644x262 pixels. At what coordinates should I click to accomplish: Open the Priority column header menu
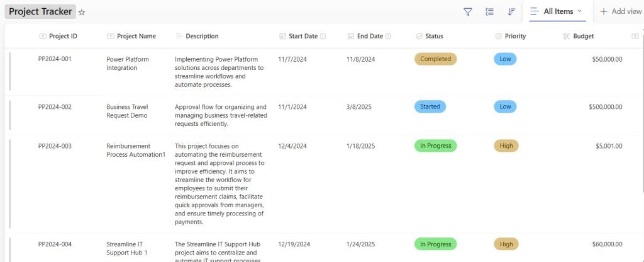[x=516, y=36]
